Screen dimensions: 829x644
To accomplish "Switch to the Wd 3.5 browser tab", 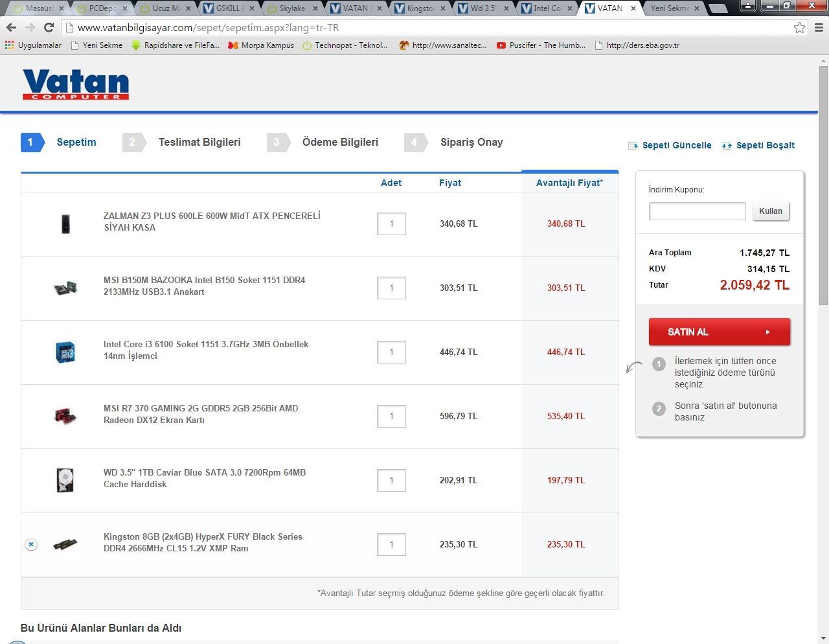I will 483,8.
